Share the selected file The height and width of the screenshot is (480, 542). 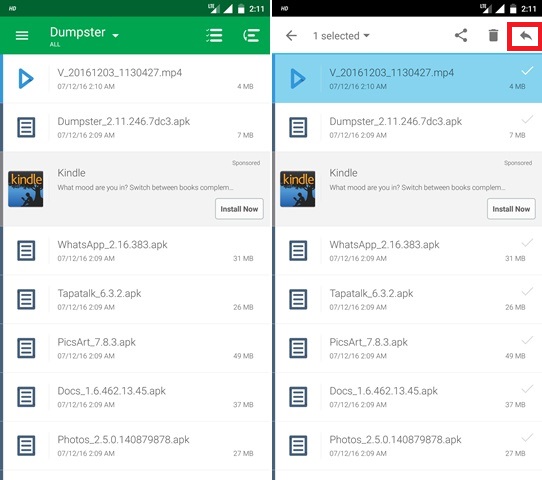[x=461, y=35]
